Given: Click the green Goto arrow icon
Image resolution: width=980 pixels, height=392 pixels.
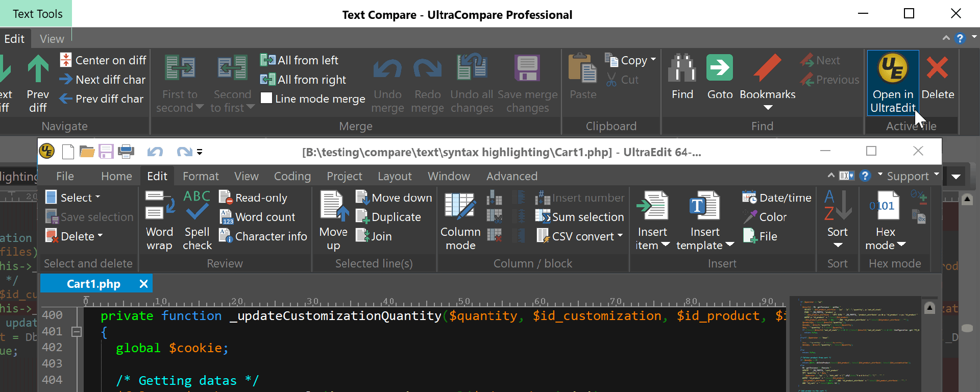Looking at the screenshot, I should pyautogui.click(x=720, y=68).
